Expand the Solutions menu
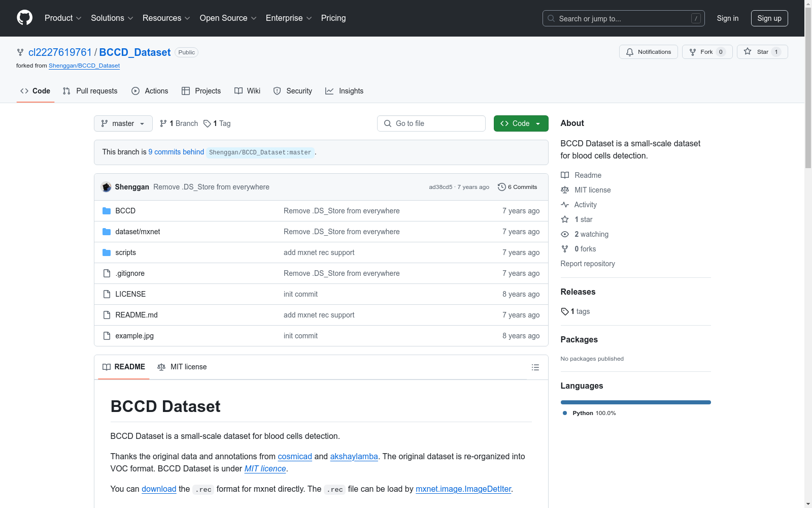 click(112, 18)
